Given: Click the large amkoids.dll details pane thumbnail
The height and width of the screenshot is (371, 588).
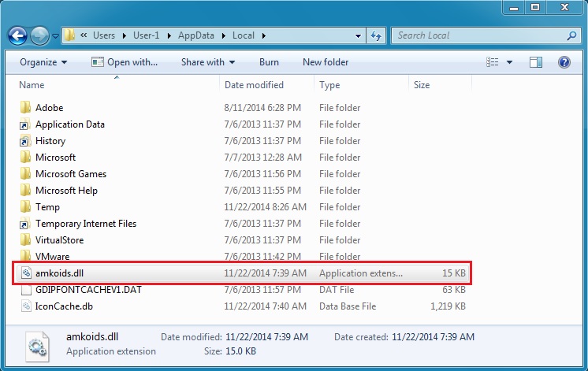Looking at the screenshot, I should (x=37, y=347).
